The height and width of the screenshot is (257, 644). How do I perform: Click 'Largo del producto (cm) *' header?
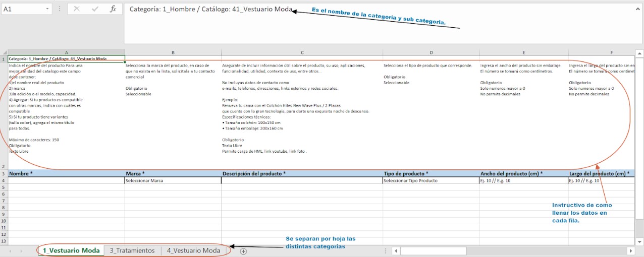(x=601, y=173)
